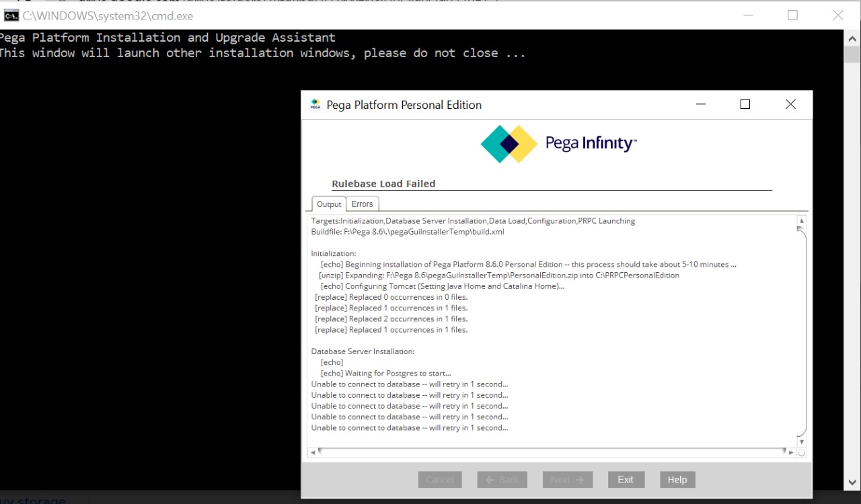861x504 pixels.
Task: Click the resize grip at the log panel corner
Action: coord(800,452)
